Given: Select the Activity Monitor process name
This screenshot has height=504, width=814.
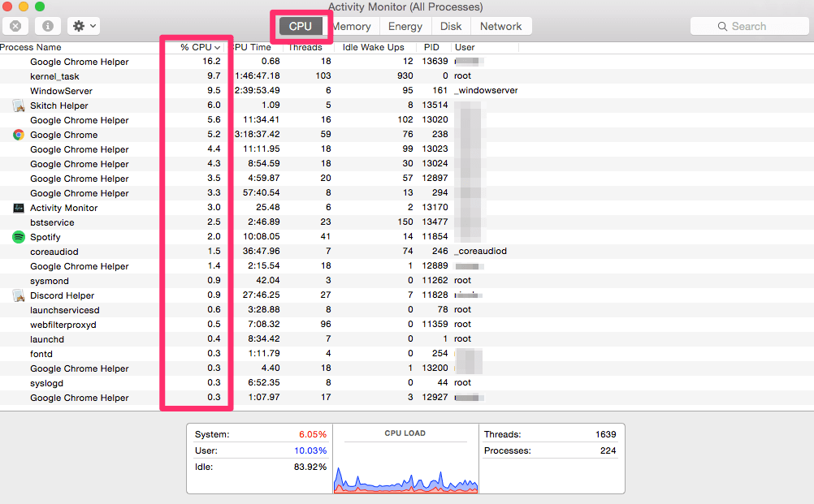Looking at the screenshot, I should [64, 208].
